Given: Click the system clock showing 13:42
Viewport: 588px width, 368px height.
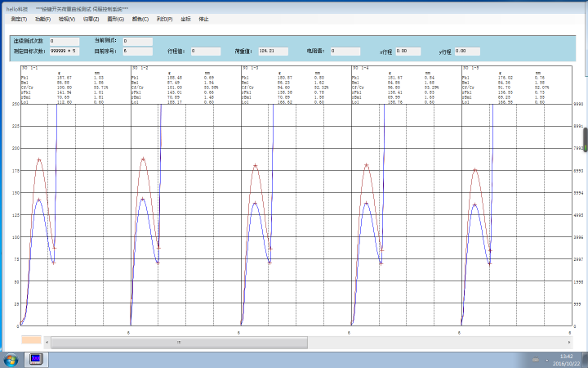Looking at the screenshot, I should click(566, 359).
